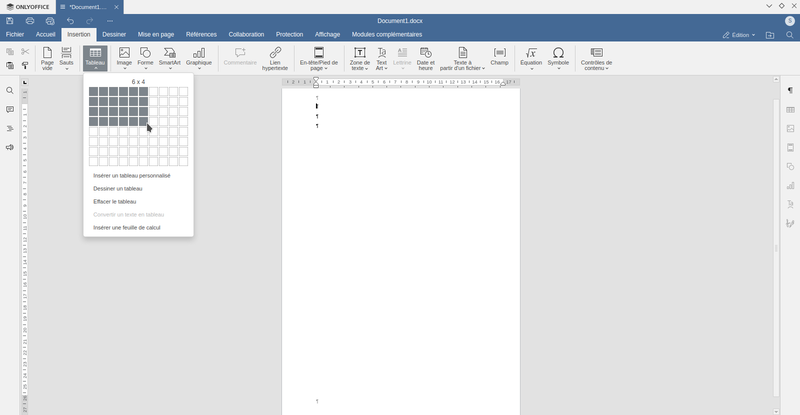Insert a Lien hypertexte
This screenshot has width=800, height=415.
tap(275, 58)
